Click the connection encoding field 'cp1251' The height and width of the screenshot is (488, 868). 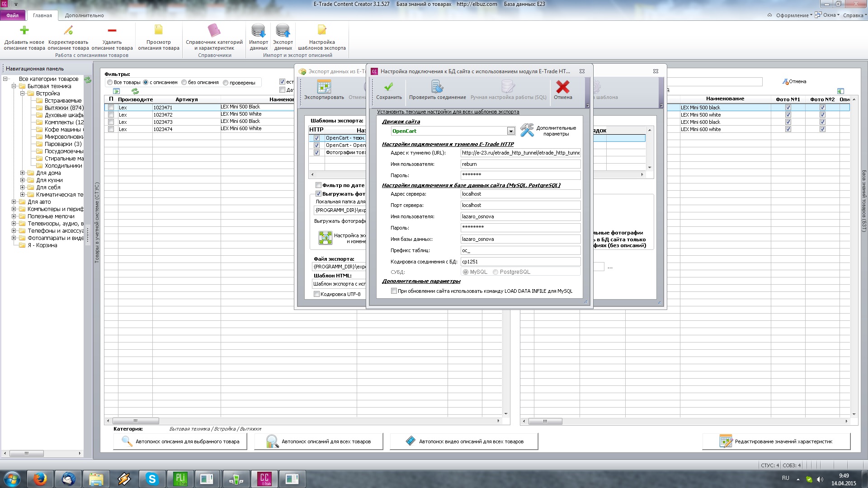tap(520, 262)
